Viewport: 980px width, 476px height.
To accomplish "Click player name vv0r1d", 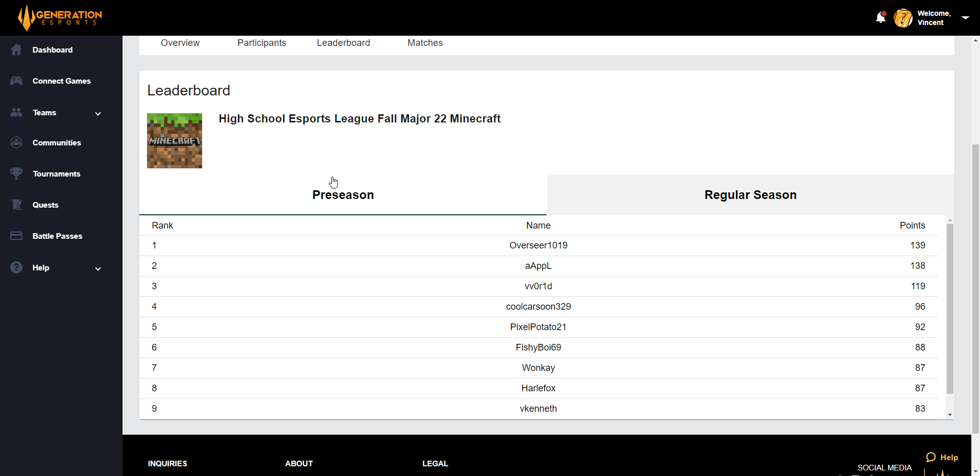I will point(538,286).
